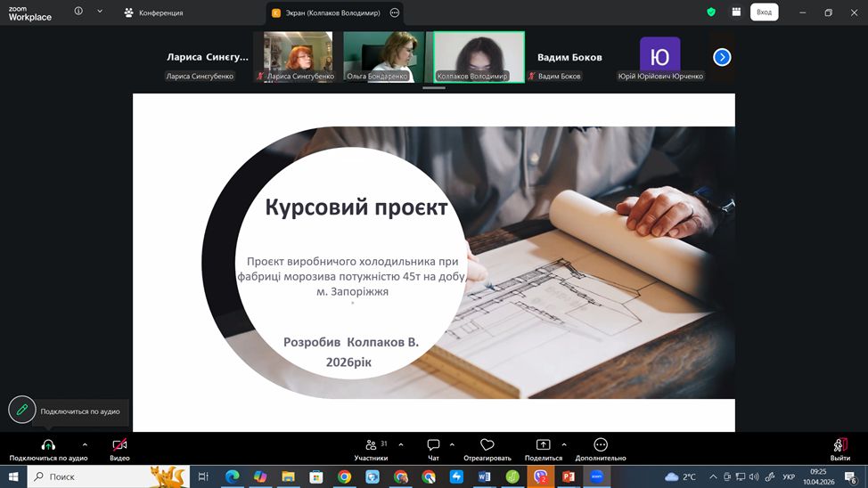
Task: Expand the audio options chevron
Action: [x=85, y=443]
